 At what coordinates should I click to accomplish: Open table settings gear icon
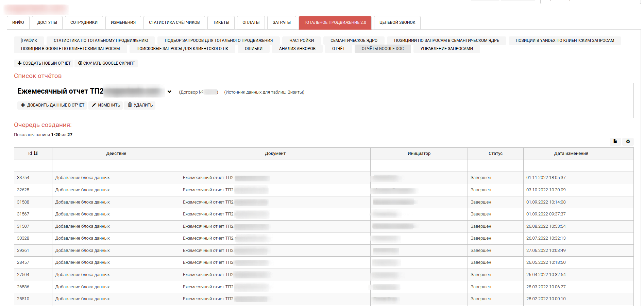click(x=628, y=141)
